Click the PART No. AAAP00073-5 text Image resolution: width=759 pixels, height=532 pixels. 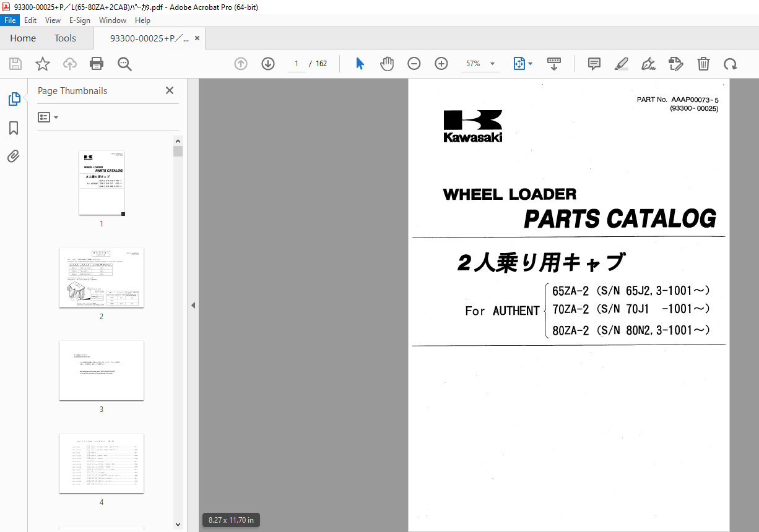pos(678,100)
